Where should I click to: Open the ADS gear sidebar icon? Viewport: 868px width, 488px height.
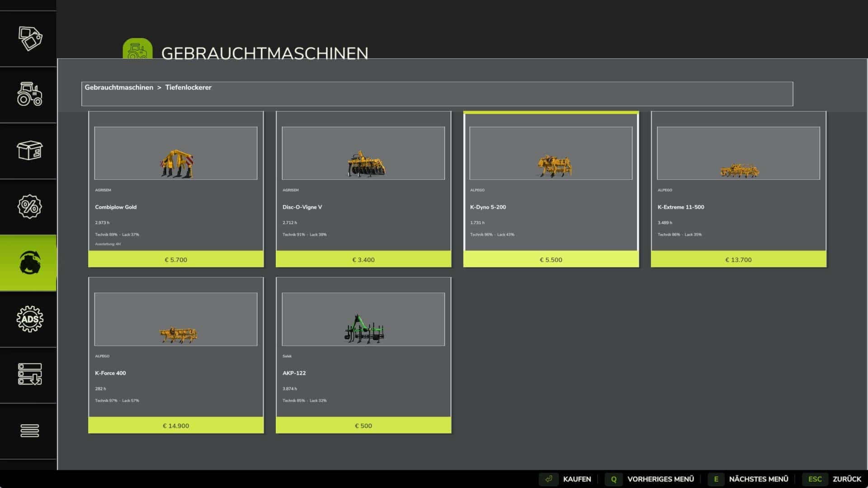(x=30, y=319)
